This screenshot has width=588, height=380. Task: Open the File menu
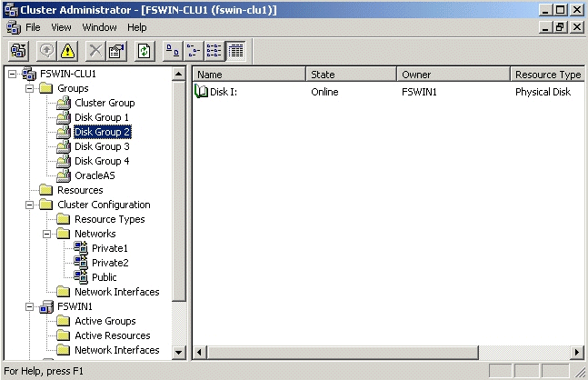(33, 27)
